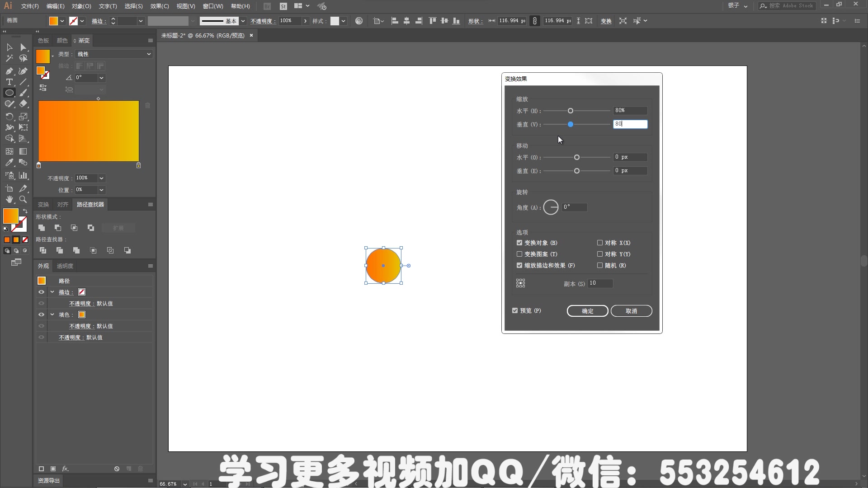Select the Gradient tool

pos(23,151)
